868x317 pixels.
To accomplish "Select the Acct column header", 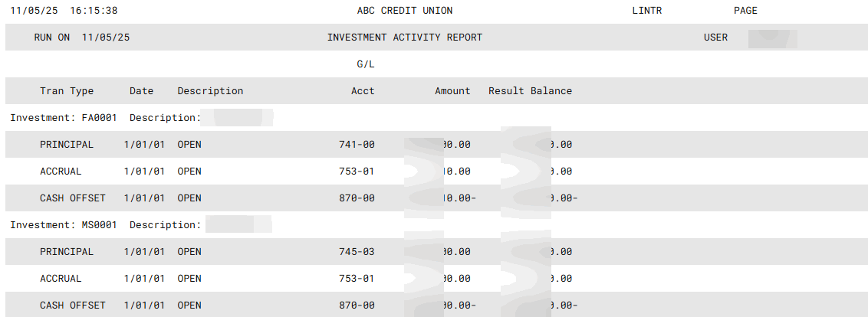I will (363, 91).
